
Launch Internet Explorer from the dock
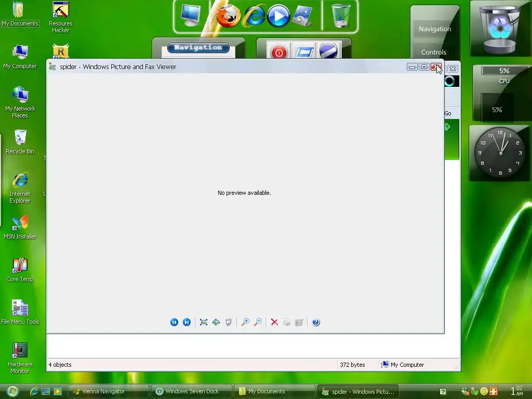coord(255,16)
